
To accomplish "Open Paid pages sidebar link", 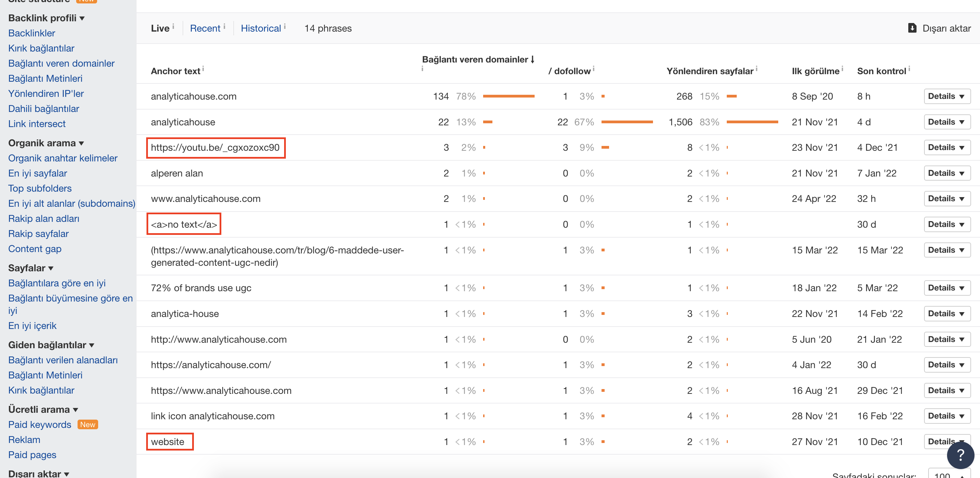I will point(32,455).
